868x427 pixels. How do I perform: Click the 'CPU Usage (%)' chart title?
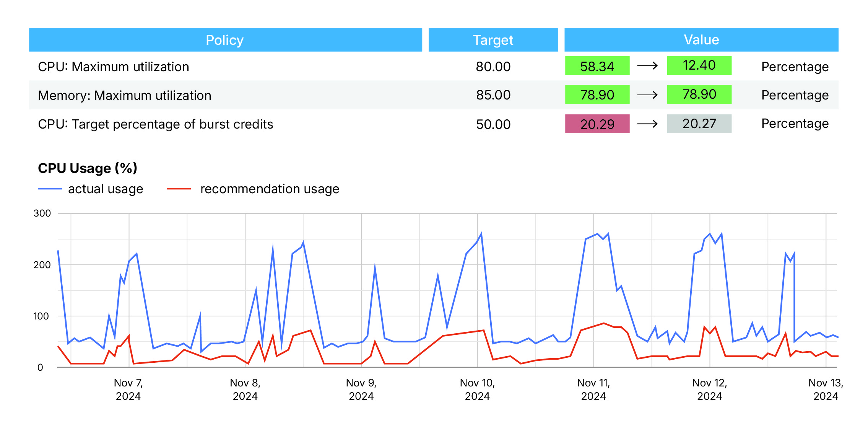pyautogui.click(x=88, y=168)
